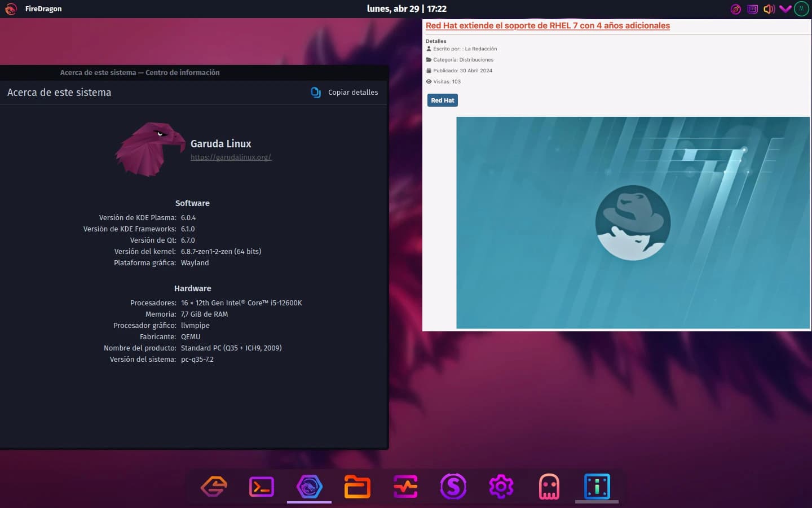Open the Info Center dock icon
Viewport: 812px width, 508px height.
(x=597, y=487)
